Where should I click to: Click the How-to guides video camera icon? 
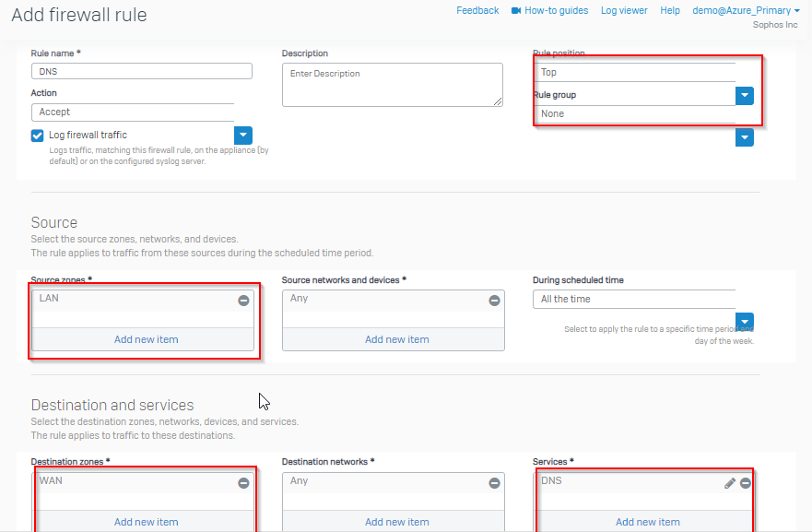(x=516, y=10)
